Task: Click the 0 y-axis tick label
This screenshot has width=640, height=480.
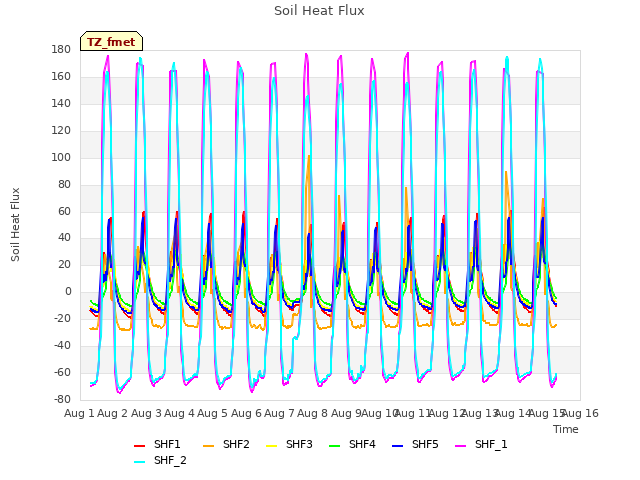Action: point(68,292)
